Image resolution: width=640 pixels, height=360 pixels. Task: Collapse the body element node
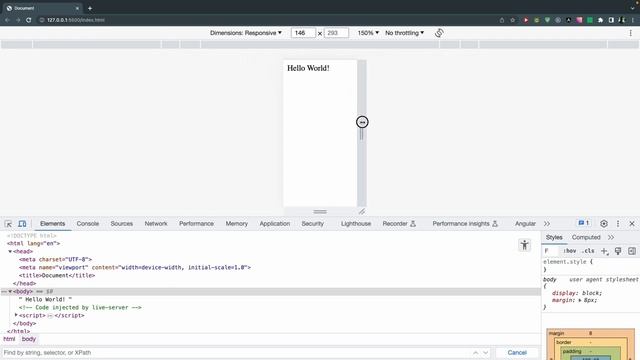[10, 291]
